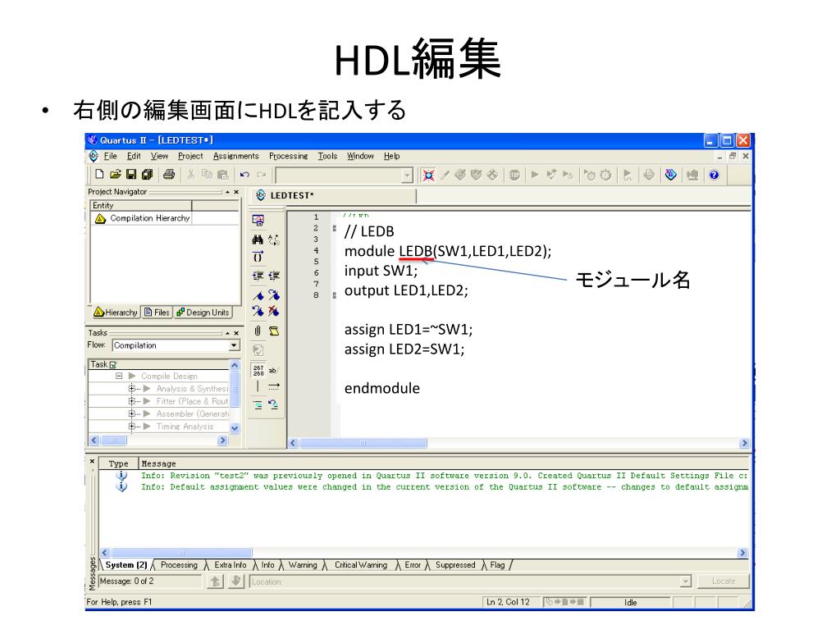Click previous message up arrow button

[x=216, y=582]
